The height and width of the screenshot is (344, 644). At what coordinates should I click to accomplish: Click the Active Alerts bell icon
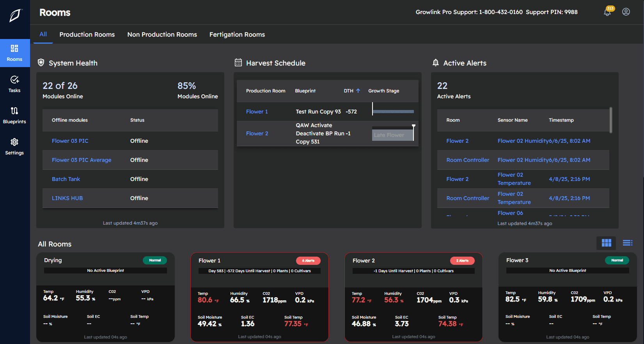point(436,62)
